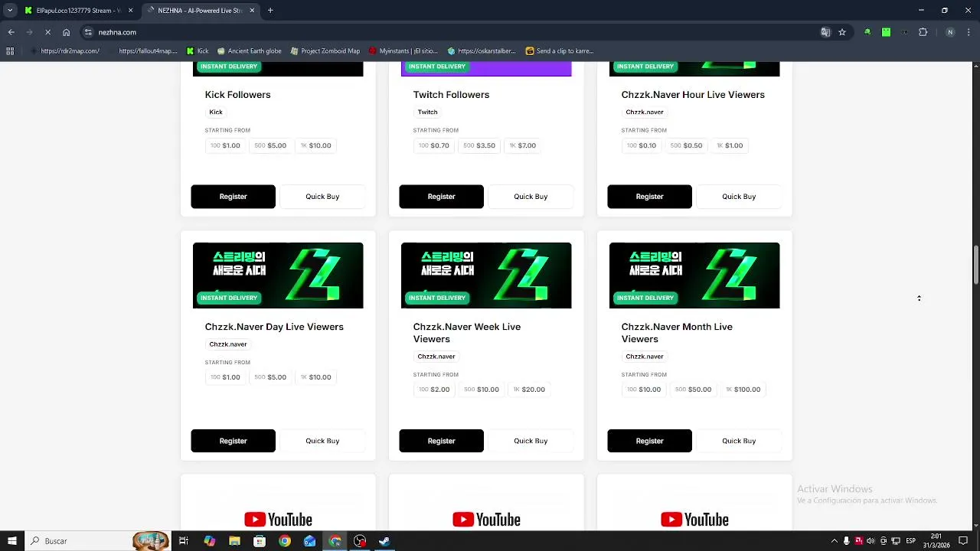Open the notification center icon

click(963, 541)
